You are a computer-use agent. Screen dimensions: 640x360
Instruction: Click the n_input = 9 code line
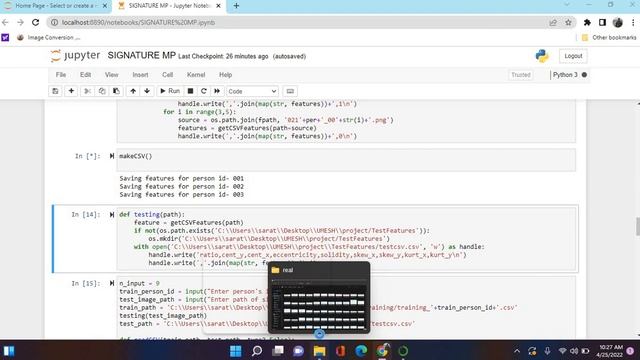point(139,283)
